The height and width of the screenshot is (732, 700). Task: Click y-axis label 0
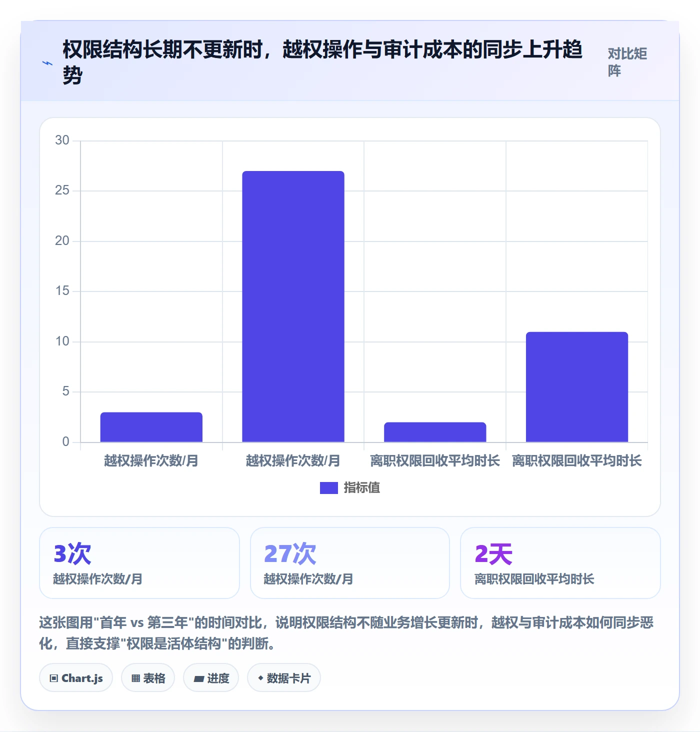point(65,442)
